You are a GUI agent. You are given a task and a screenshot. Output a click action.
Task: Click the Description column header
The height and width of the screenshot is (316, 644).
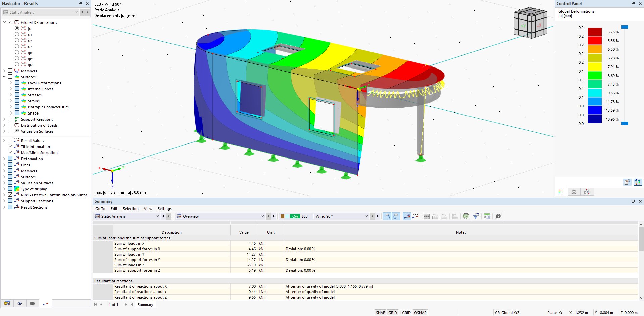pos(171,232)
